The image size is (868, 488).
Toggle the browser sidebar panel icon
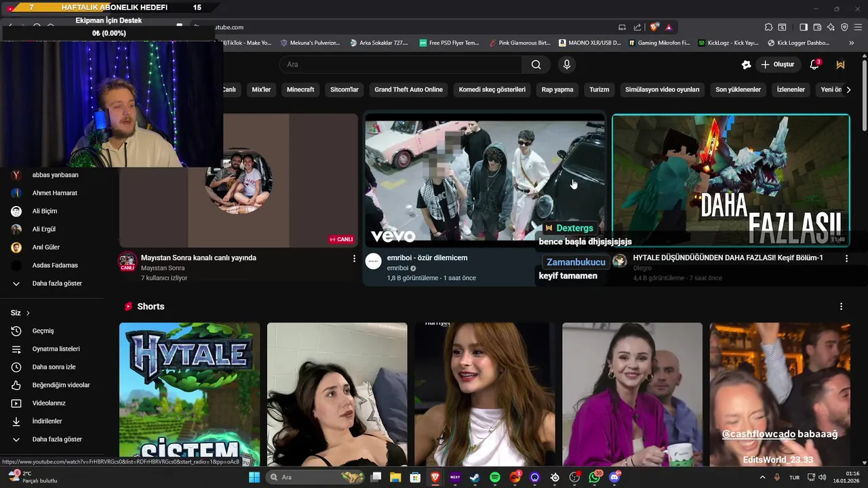[x=803, y=27]
